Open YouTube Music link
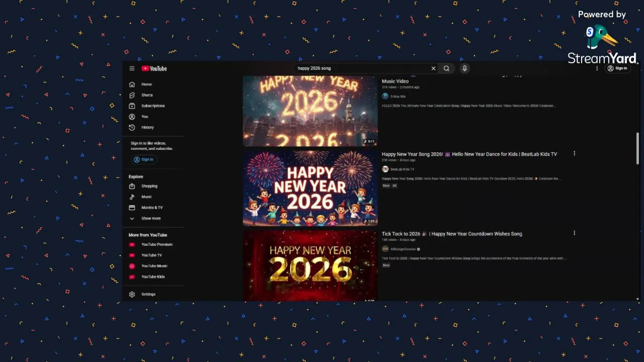The height and width of the screenshot is (362, 644). (x=153, y=266)
